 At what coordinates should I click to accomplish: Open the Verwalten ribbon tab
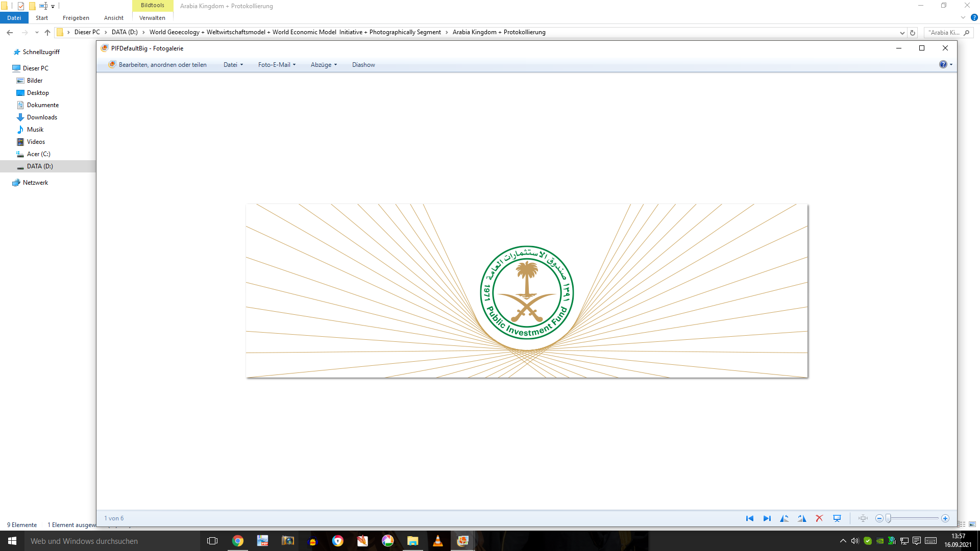(152, 18)
